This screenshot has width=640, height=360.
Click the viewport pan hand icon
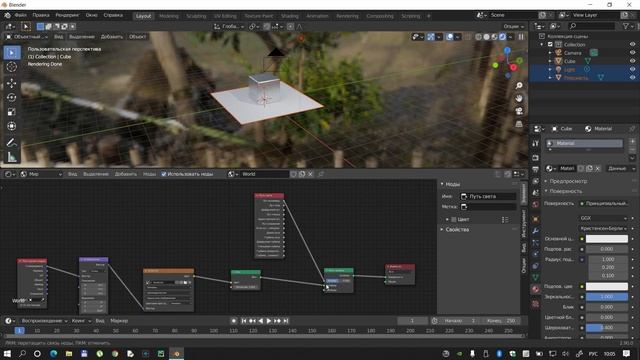519,98
